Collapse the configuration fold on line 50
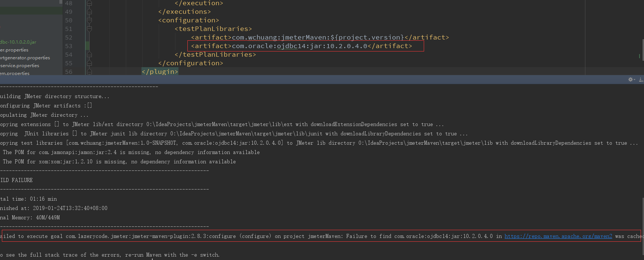The image size is (644, 260). click(x=89, y=21)
